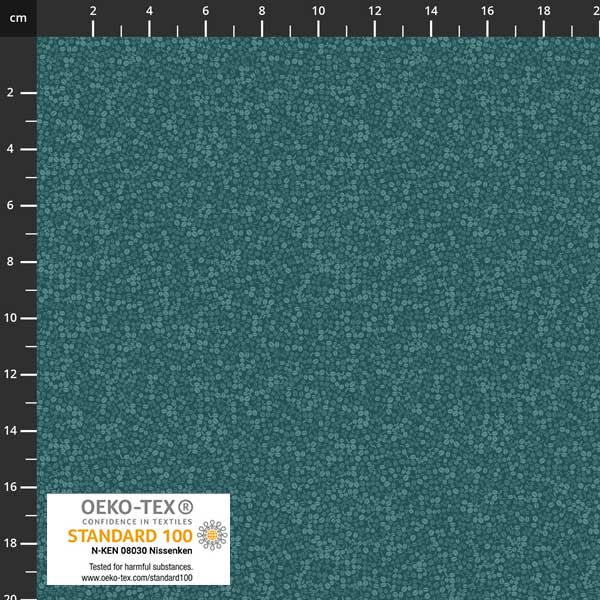This screenshot has width=600, height=600.
Task: Click the 'Tested for harmful substances' text
Action: click(138, 567)
